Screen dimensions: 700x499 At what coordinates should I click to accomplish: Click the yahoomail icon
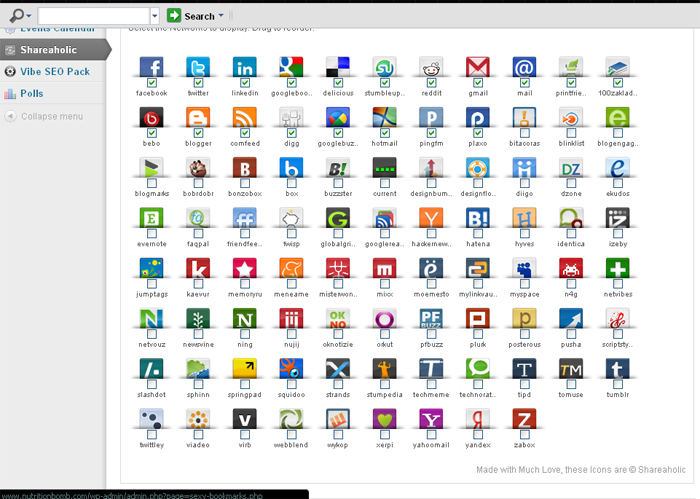pos(431,419)
